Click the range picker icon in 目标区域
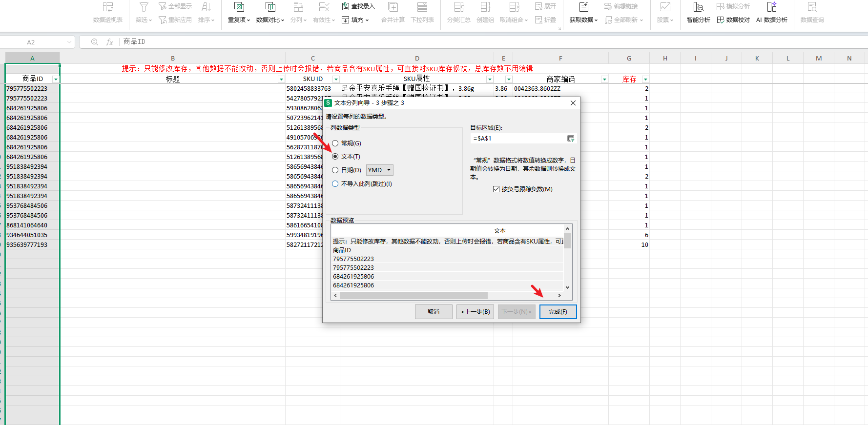The width and height of the screenshot is (868, 425). pos(570,139)
